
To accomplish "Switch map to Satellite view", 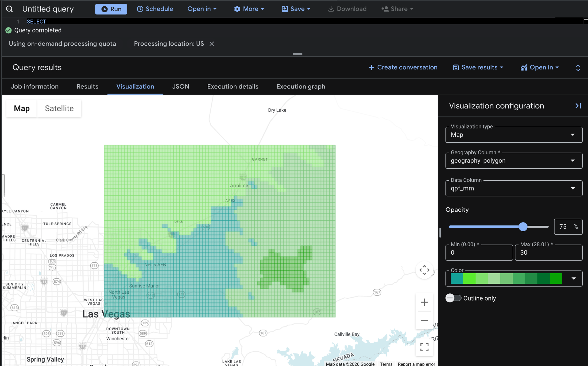I will 59,108.
